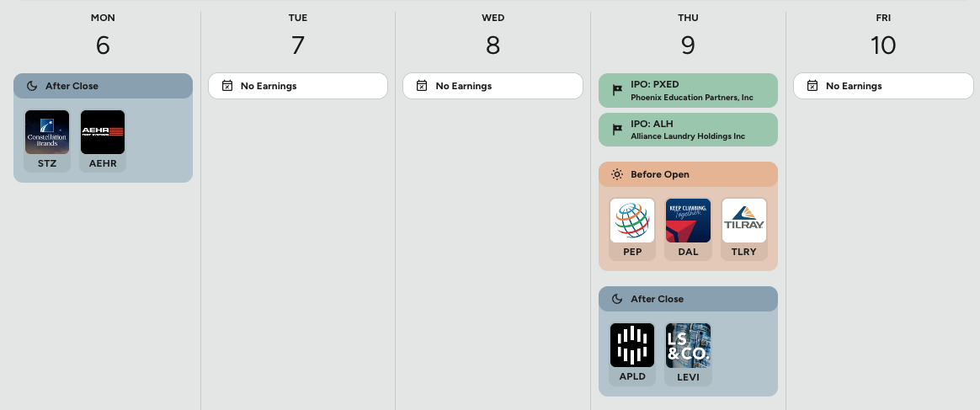Select the Levi's LEVI logo
The width and height of the screenshot is (980, 410).
coord(688,345)
